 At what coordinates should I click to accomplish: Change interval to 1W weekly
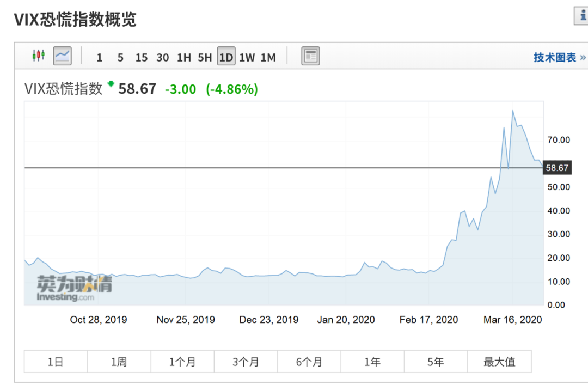coord(247,57)
